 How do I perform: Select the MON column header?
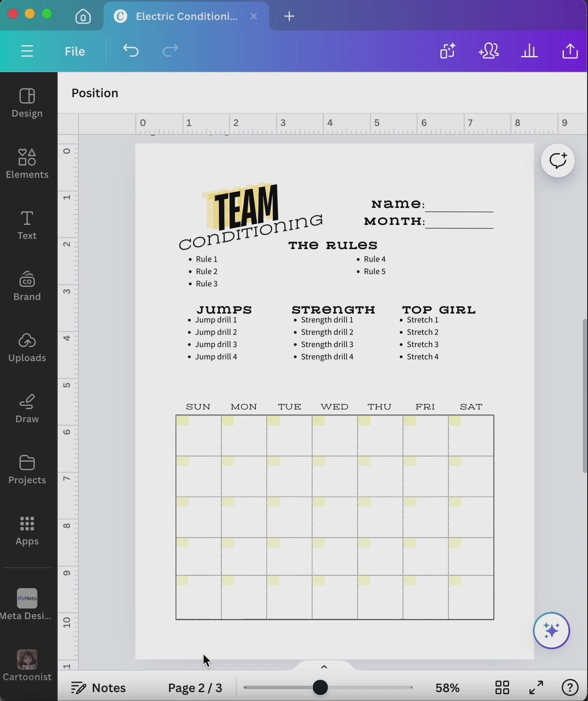pos(244,407)
